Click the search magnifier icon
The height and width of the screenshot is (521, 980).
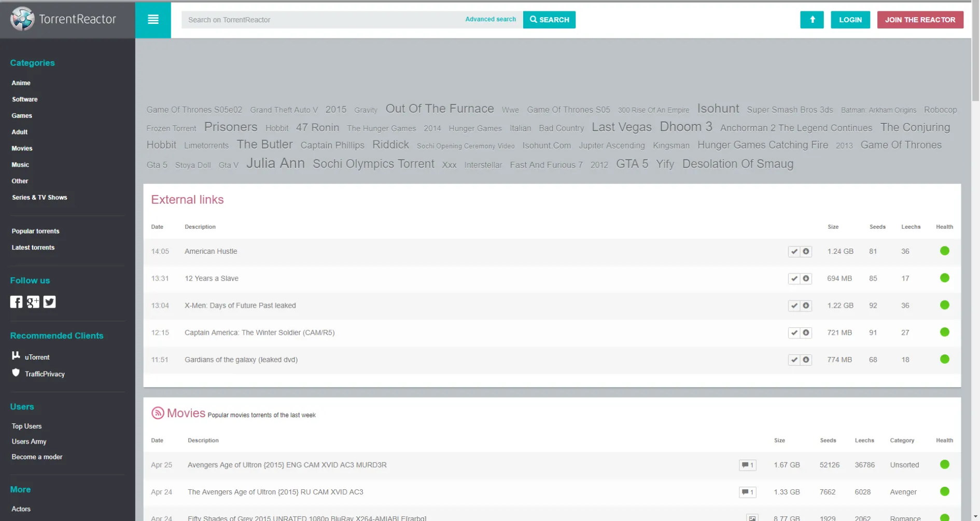[533, 20]
